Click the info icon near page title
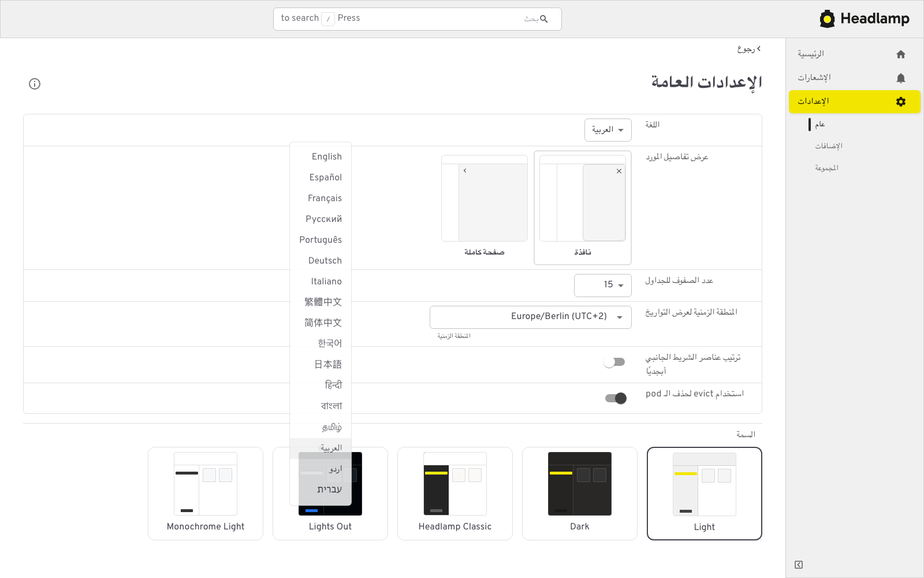Screen dimensions: 924x578 pos(35,84)
